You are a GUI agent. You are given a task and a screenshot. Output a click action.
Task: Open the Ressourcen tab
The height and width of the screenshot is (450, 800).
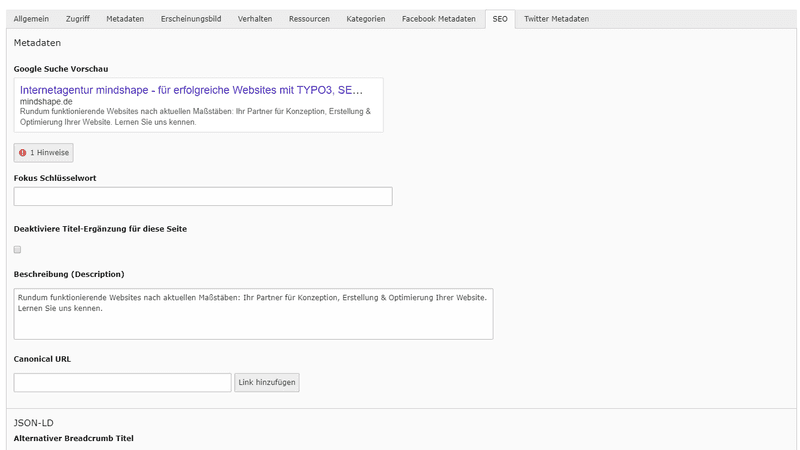tap(309, 19)
